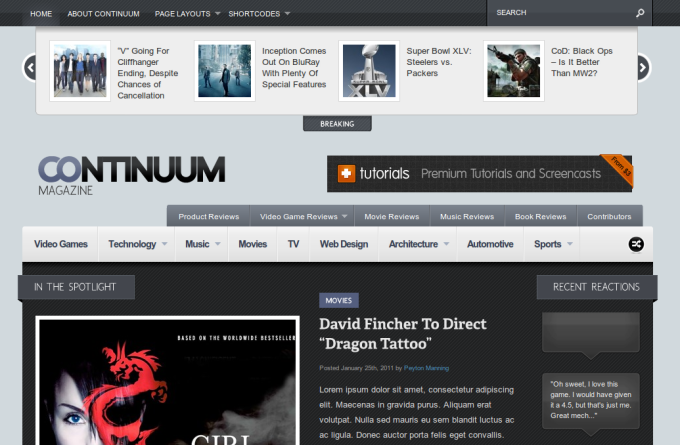
Task: Click the "V" cast thumbnail
Action: pyautogui.click(x=80, y=71)
